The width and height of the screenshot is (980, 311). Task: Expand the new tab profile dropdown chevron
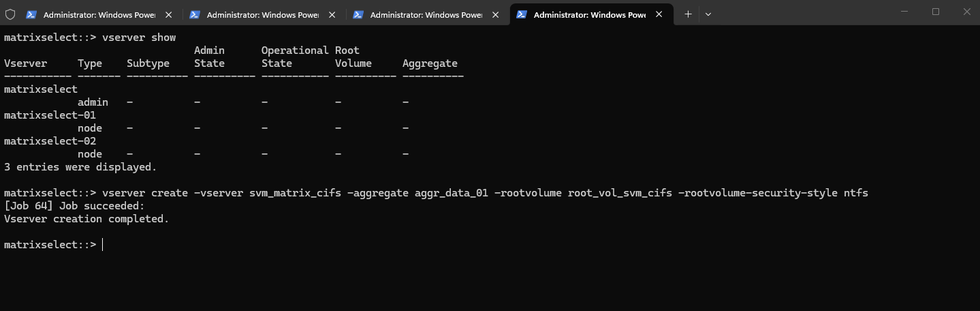pos(708,14)
